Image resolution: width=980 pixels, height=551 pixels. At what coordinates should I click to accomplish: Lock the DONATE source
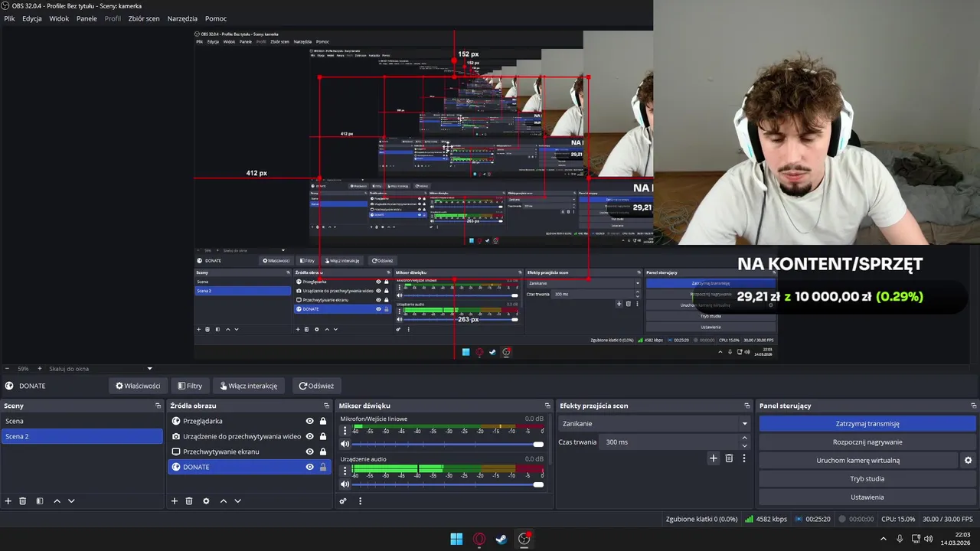(x=323, y=467)
